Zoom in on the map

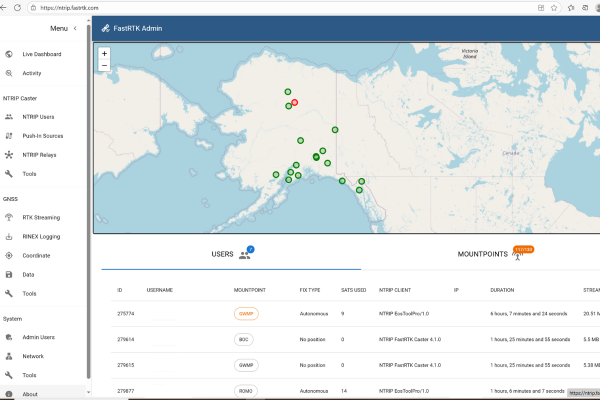coord(104,54)
